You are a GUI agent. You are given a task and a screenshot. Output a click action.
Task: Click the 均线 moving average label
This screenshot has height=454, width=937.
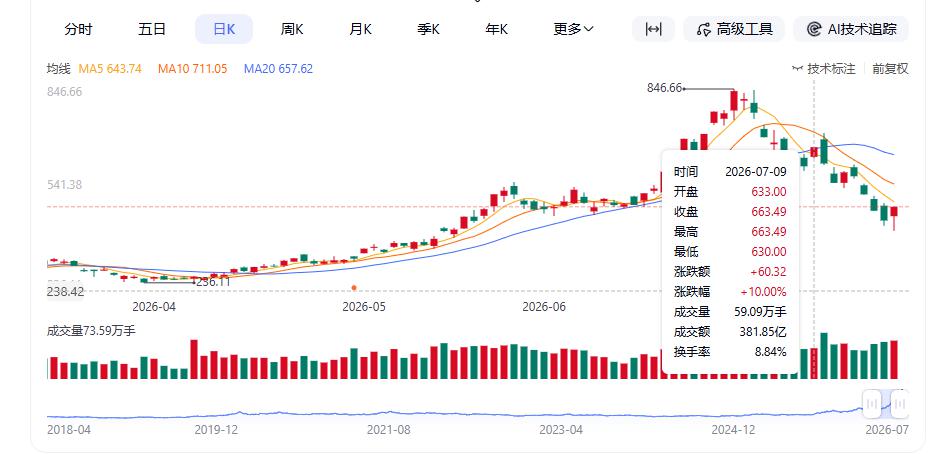point(59,69)
